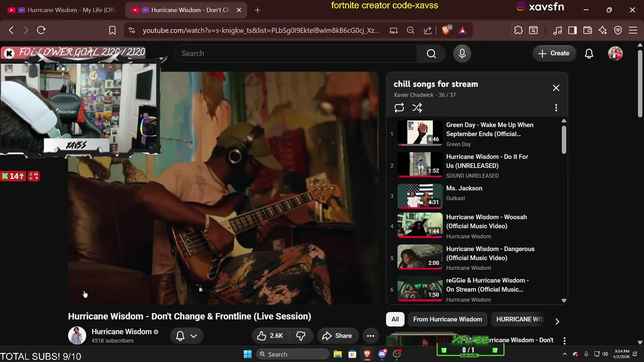Open a new browser tab
Viewport: 644px width, 362px height.
[x=258, y=10]
